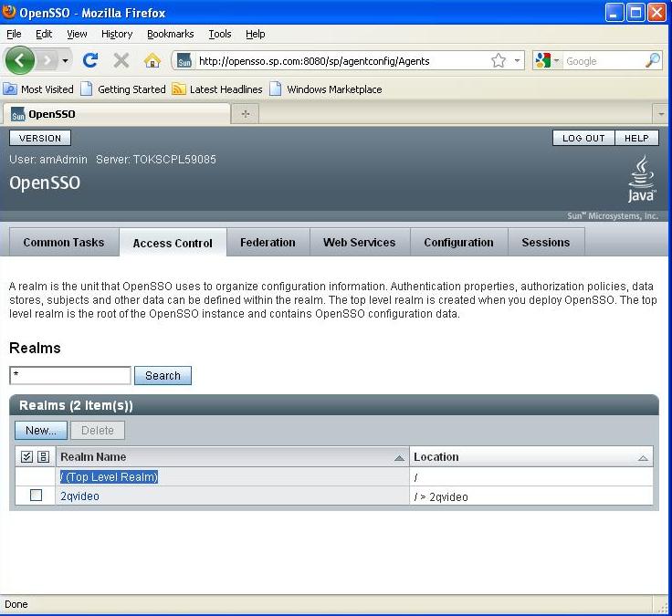Click the disabled Delete button
672x616 pixels.
click(98, 430)
